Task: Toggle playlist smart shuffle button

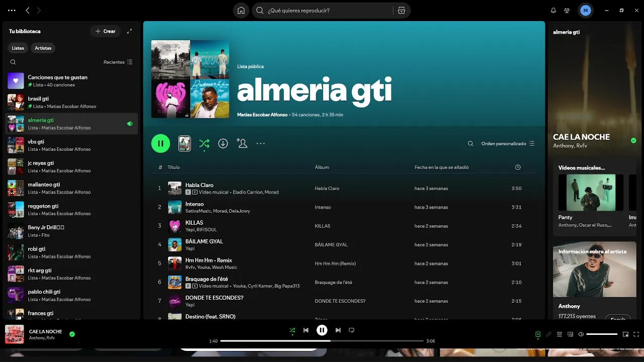Action: [204, 143]
